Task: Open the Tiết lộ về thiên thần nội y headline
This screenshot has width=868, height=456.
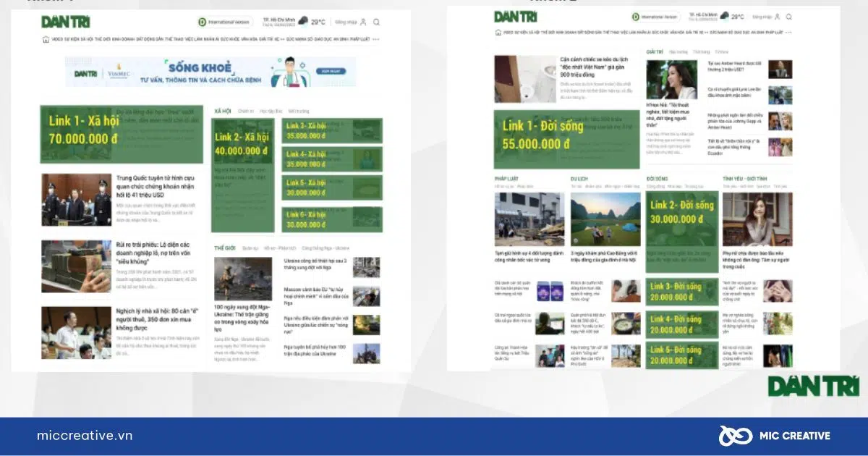Action: coord(735,147)
